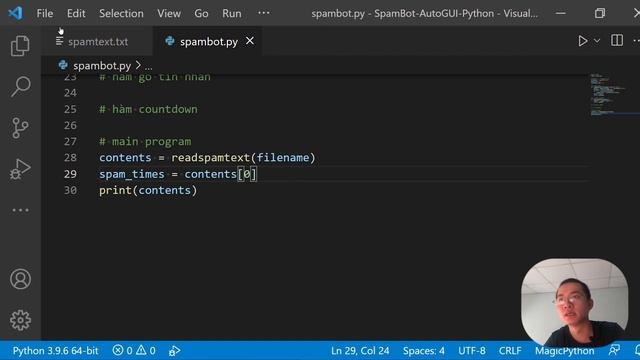Restore down the VS Code window
The image size is (640, 360).
tap(600, 13)
